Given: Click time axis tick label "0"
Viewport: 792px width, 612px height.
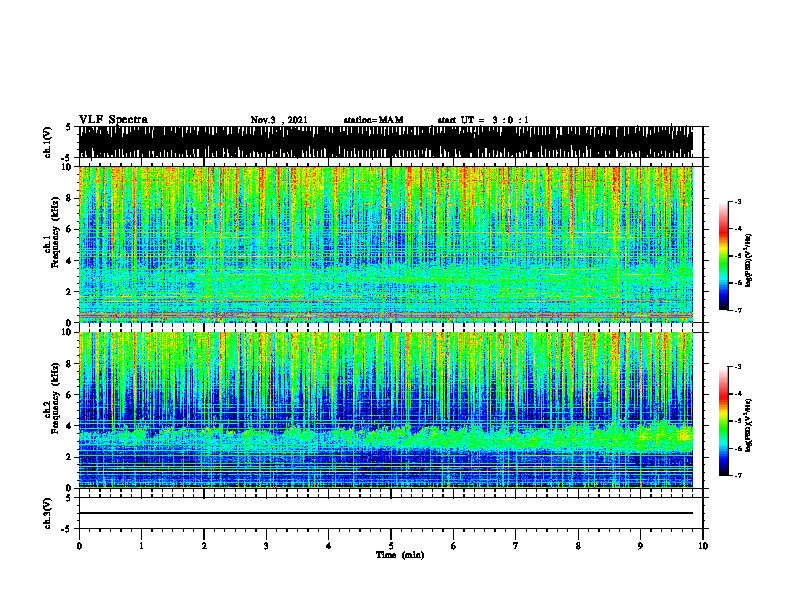Looking at the screenshot, I should tap(79, 546).
